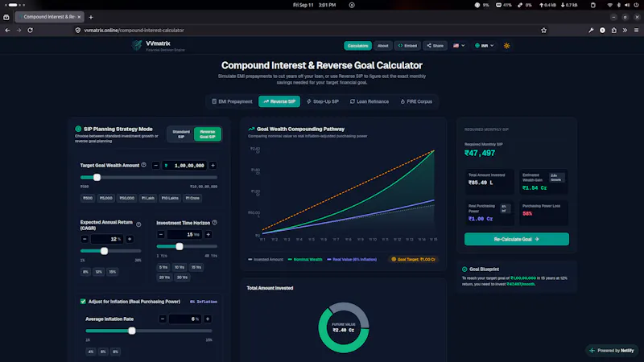Click the browser back arrow

click(x=7, y=30)
